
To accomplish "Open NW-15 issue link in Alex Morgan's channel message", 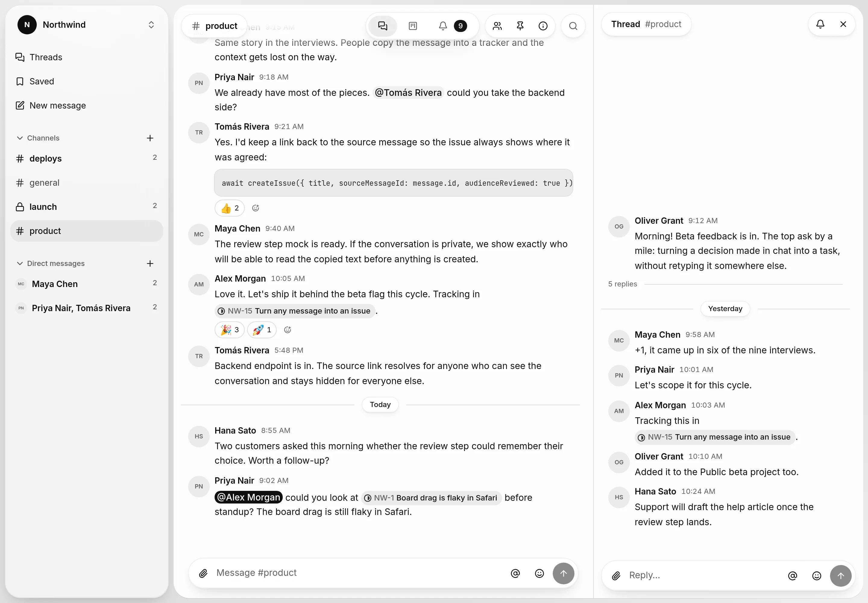I will (x=295, y=311).
